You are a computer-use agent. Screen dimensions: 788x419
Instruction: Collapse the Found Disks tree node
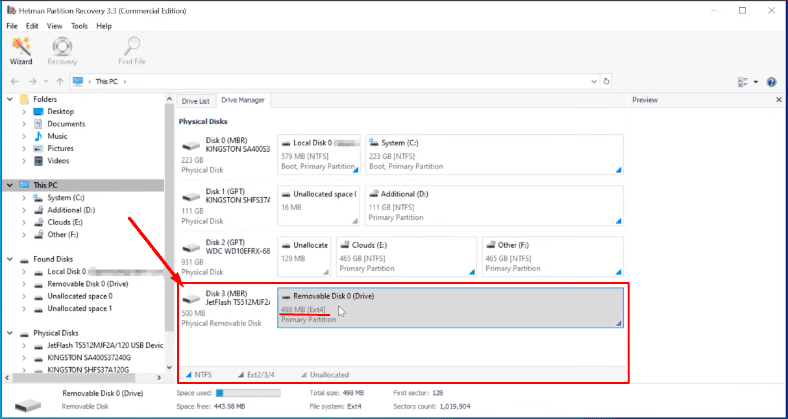point(10,259)
